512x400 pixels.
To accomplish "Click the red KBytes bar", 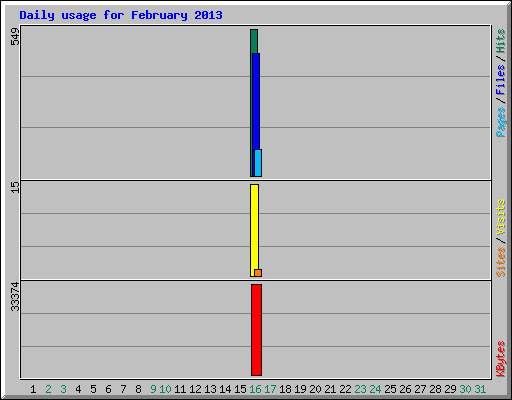I will click(256, 330).
